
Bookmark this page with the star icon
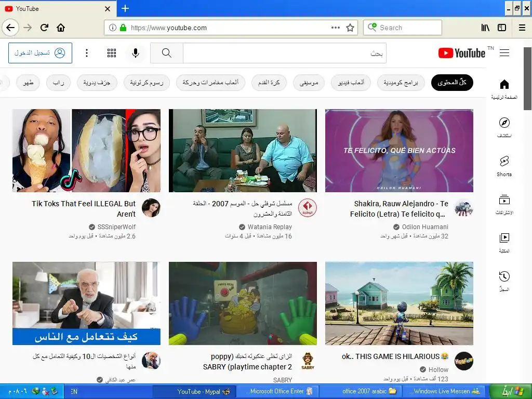tap(350, 28)
